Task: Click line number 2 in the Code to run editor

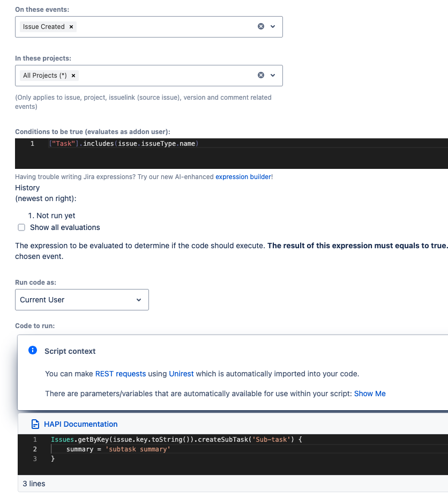Action: click(x=35, y=449)
